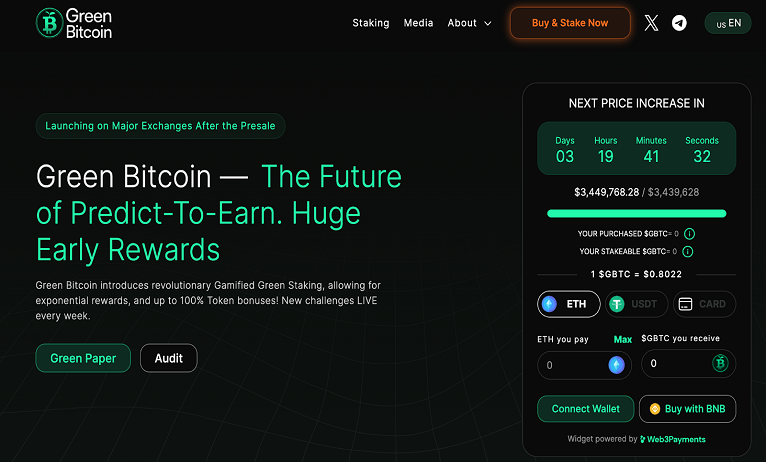The height and width of the screenshot is (462, 766).
Task: Select USDT as payment currency
Action: tap(637, 304)
